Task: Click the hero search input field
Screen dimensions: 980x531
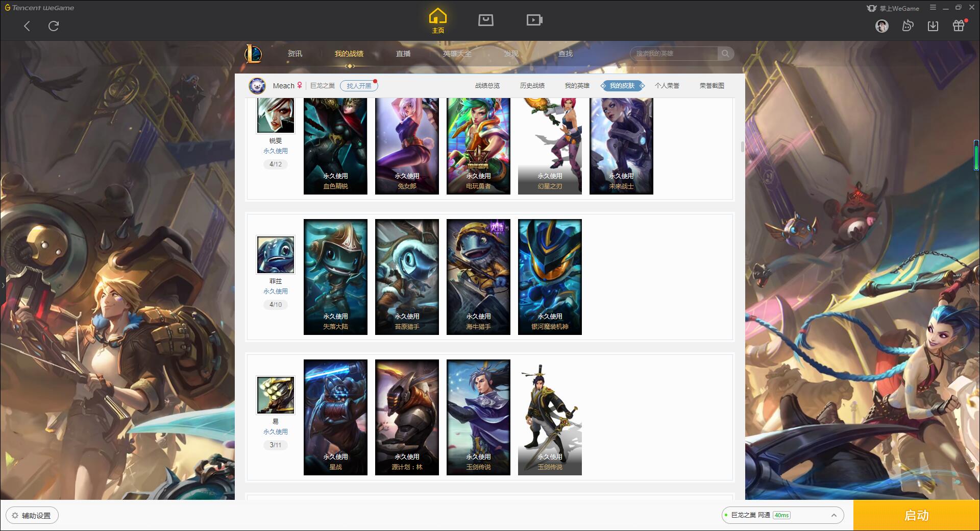Action: pos(674,54)
